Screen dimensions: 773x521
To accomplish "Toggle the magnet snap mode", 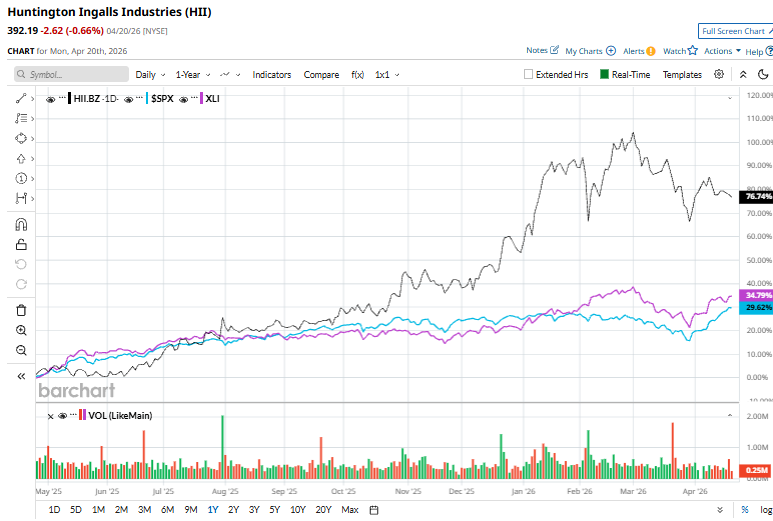I will click(21, 225).
